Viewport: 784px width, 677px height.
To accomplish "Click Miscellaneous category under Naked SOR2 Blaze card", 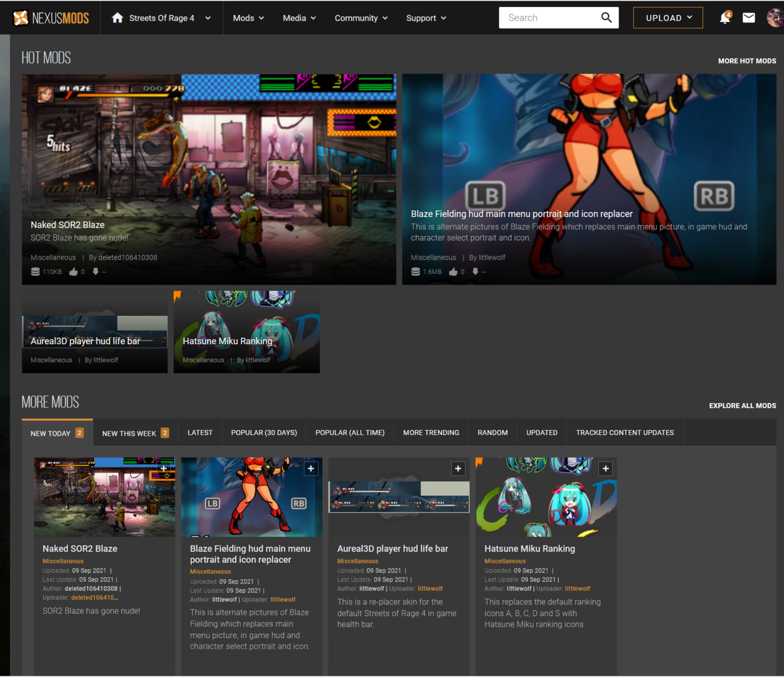I will (x=63, y=561).
